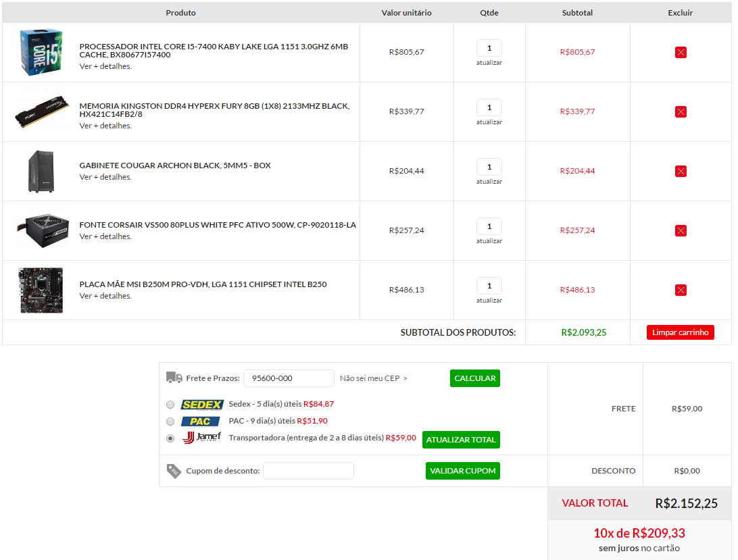Open the MEMORIA KINGSTON DDR4 HYPERX product title
The width and height of the screenshot is (738, 560).
pyautogui.click(x=215, y=109)
